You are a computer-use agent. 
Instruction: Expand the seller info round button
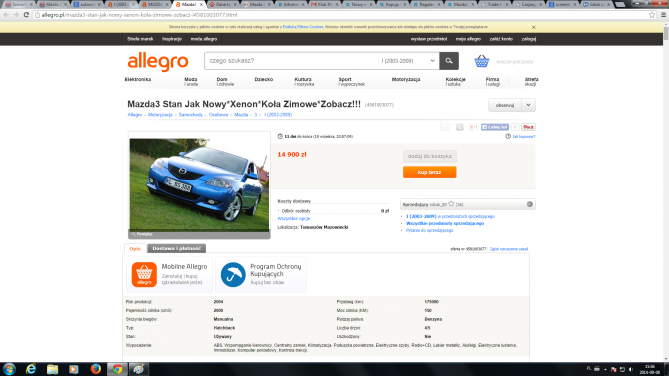[x=529, y=204]
